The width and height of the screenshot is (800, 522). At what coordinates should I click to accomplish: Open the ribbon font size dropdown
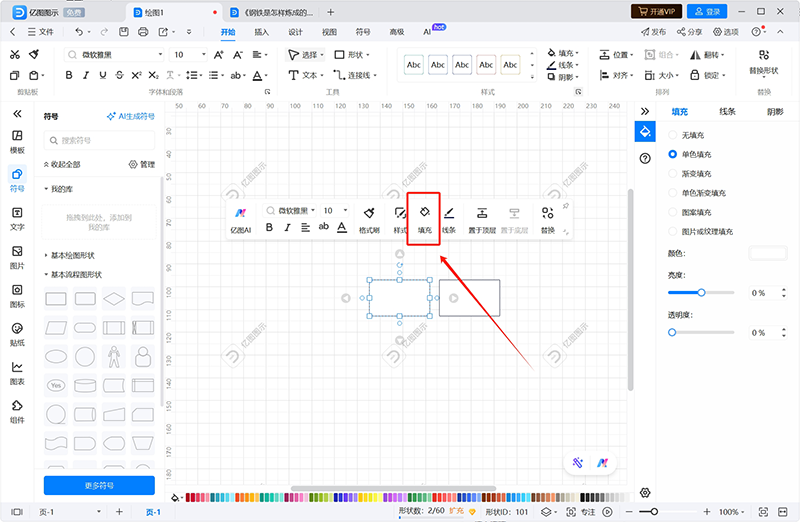[x=204, y=55]
